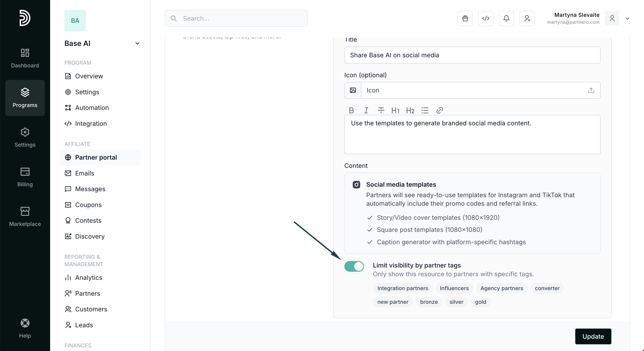Expand the Base AI program dropdown

137,43
